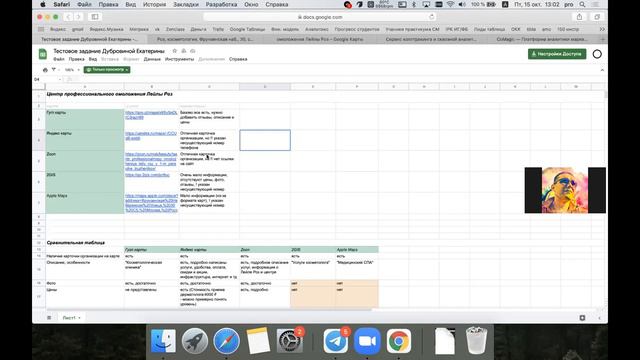This screenshot has width=640, height=360.
Task: Collapse side panel arrow at bottom right
Action: [599, 318]
